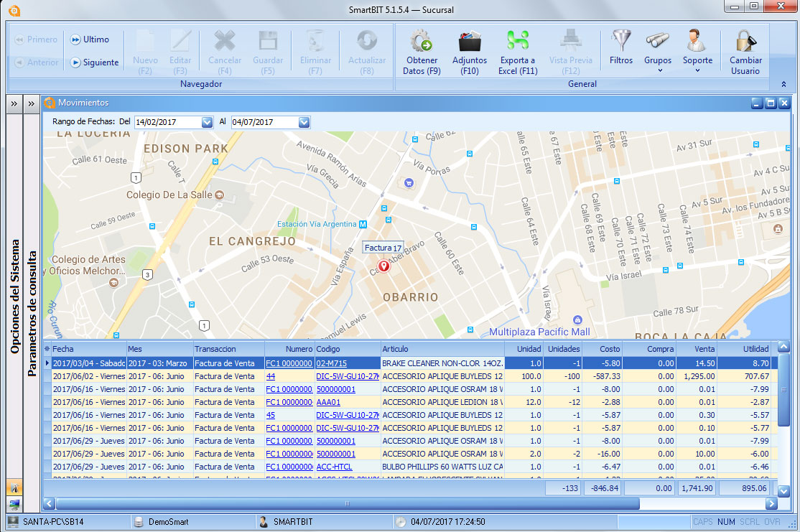Click the Colegio De La Salle map icon
Image resolution: width=800 pixels, height=532 pixels.
pyautogui.click(x=219, y=195)
